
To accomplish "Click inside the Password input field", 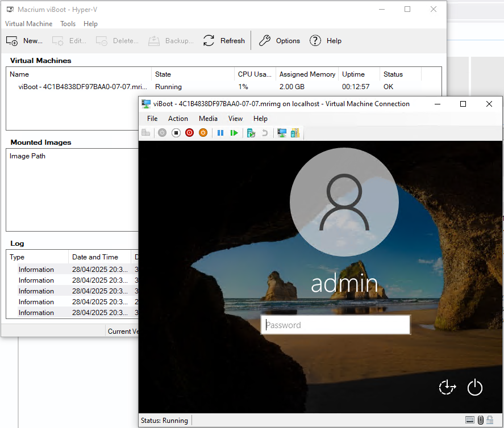I will [x=335, y=325].
